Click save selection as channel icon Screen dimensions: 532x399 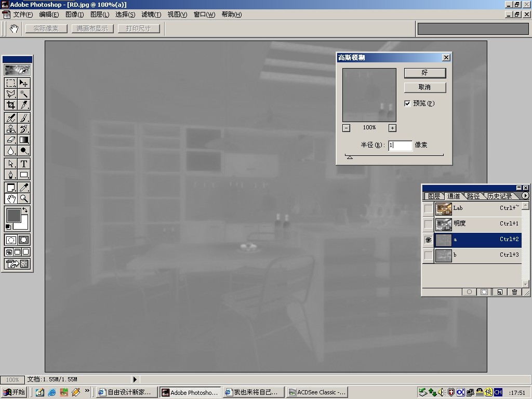click(x=484, y=292)
